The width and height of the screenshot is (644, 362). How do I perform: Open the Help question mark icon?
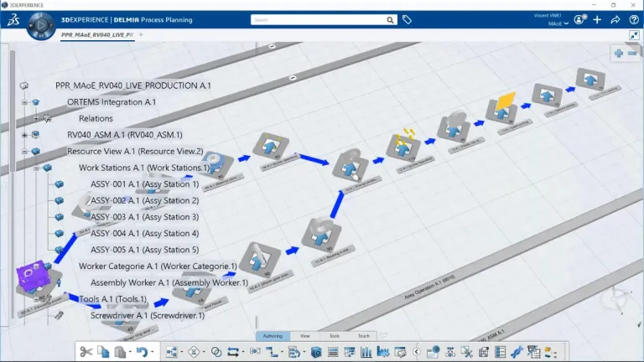634,19
